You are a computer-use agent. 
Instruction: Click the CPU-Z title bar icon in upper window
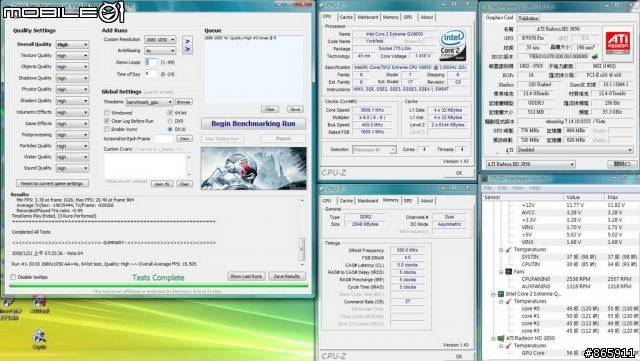click(322, 5)
